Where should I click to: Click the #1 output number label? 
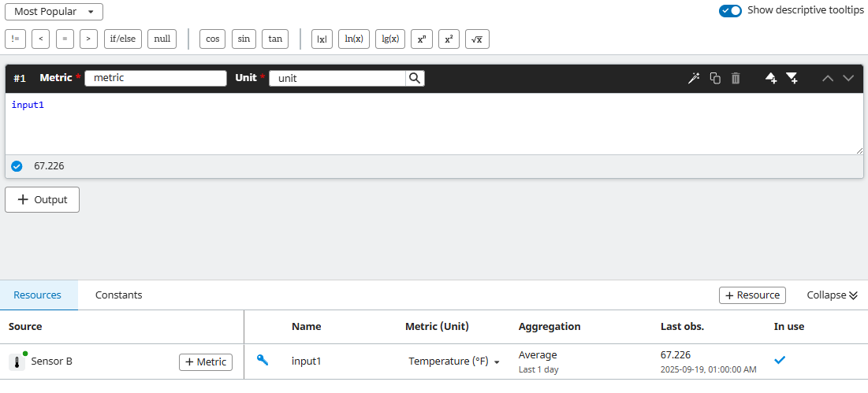(x=20, y=79)
